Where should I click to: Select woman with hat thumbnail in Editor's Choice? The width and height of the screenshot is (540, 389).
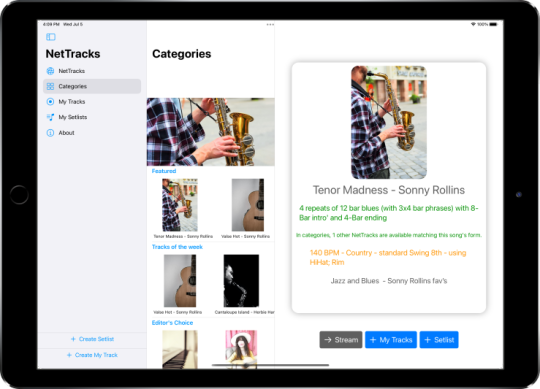241,349
